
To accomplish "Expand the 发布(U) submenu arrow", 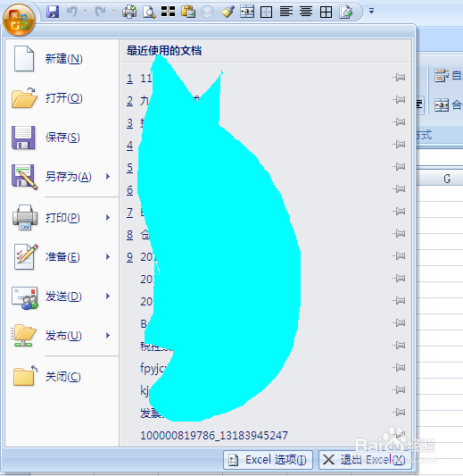I will [108, 336].
